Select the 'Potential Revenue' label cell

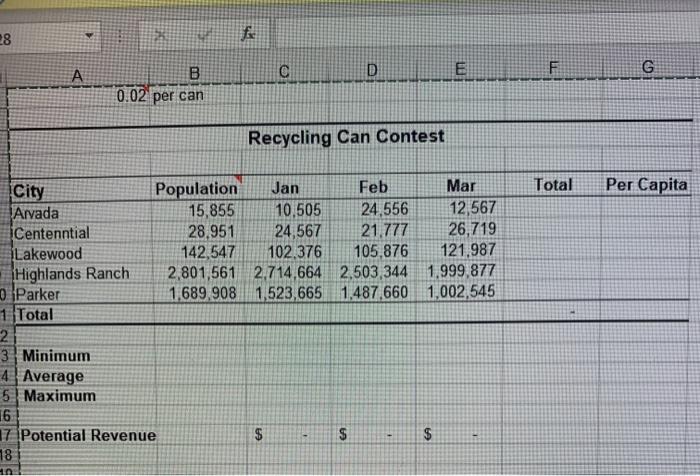coord(88,435)
